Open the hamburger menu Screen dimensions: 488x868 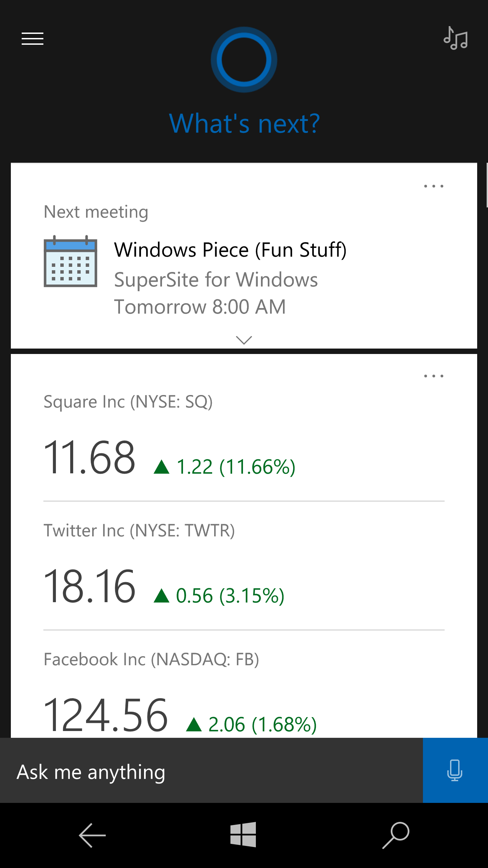pyautogui.click(x=33, y=39)
